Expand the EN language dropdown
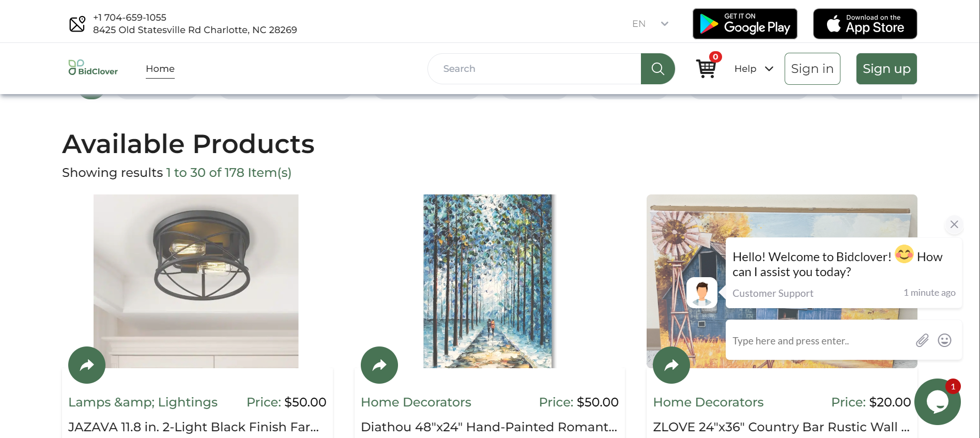Image resolution: width=980 pixels, height=438 pixels. coord(650,24)
